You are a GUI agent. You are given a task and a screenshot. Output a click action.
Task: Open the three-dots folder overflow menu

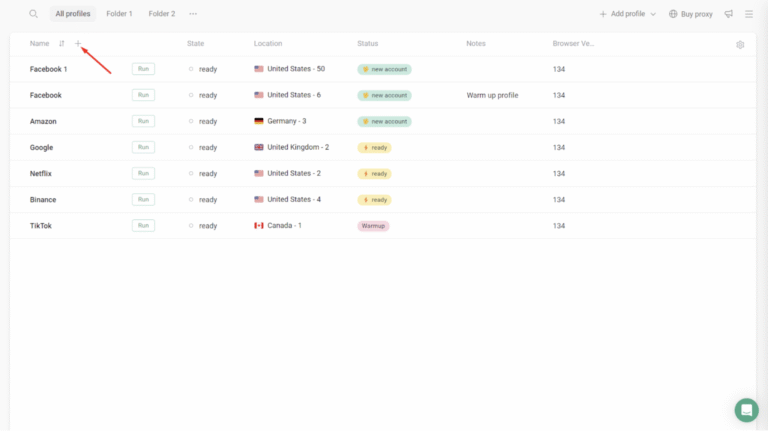coord(193,14)
